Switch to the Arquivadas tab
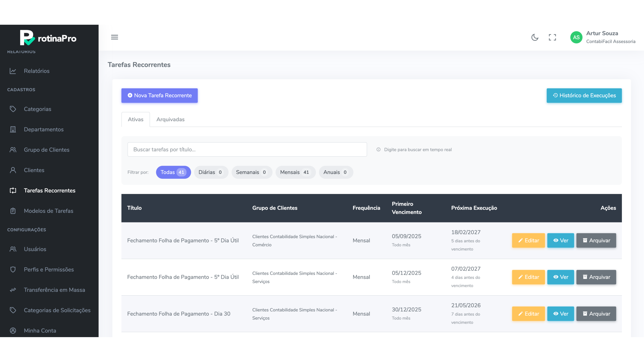 (x=171, y=119)
